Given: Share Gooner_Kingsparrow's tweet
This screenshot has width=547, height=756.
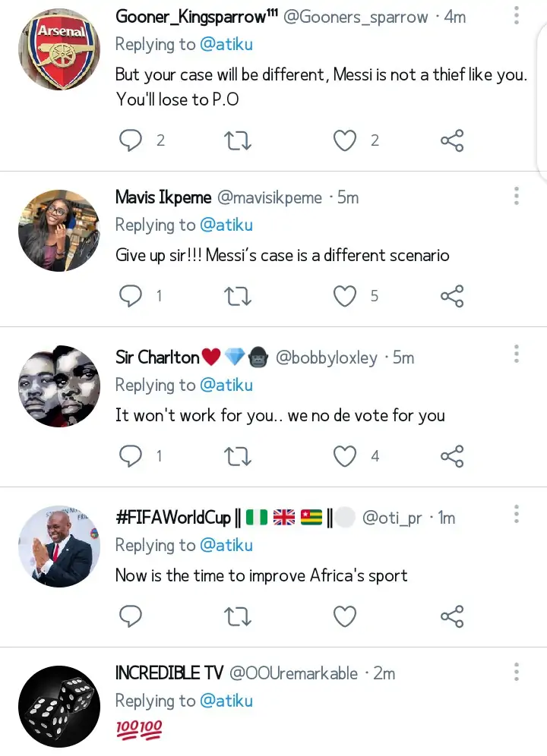Looking at the screenshot, I should (452, 140).
